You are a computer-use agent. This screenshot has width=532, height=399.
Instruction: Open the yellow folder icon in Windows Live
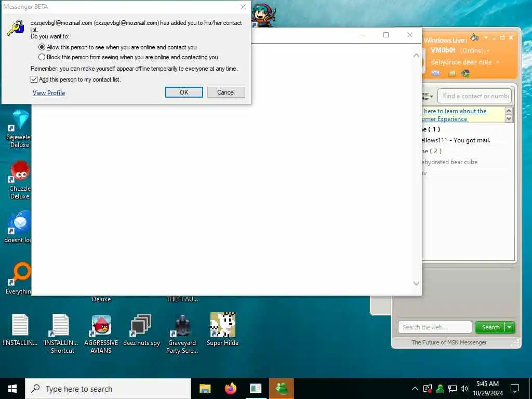point(452,73)
